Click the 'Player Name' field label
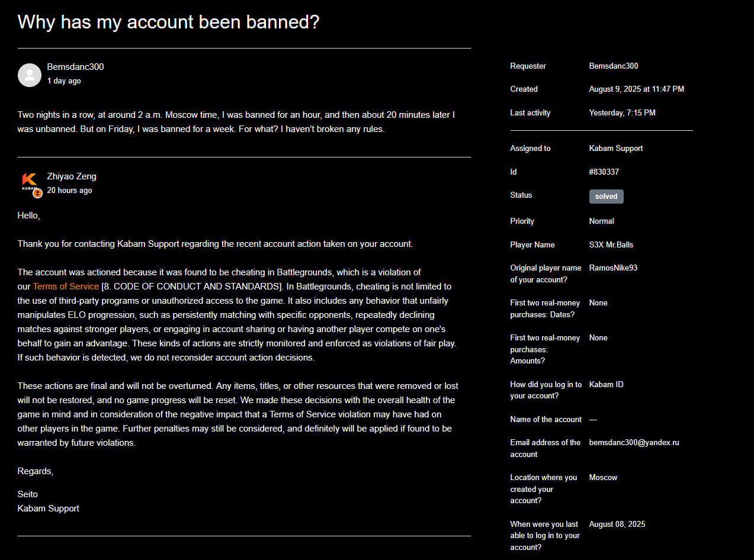The height and width of the screenshot is (560, 754). (532, 245)
